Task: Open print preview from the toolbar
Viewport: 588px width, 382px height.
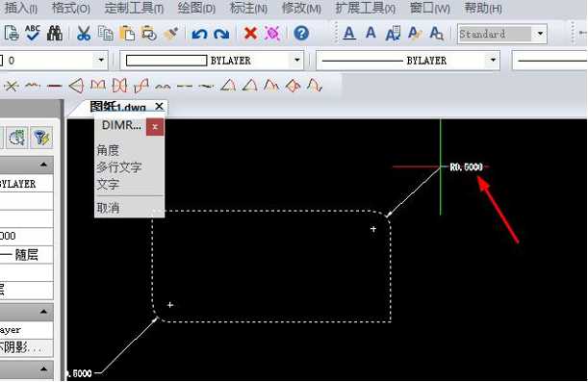Action: 12,33
